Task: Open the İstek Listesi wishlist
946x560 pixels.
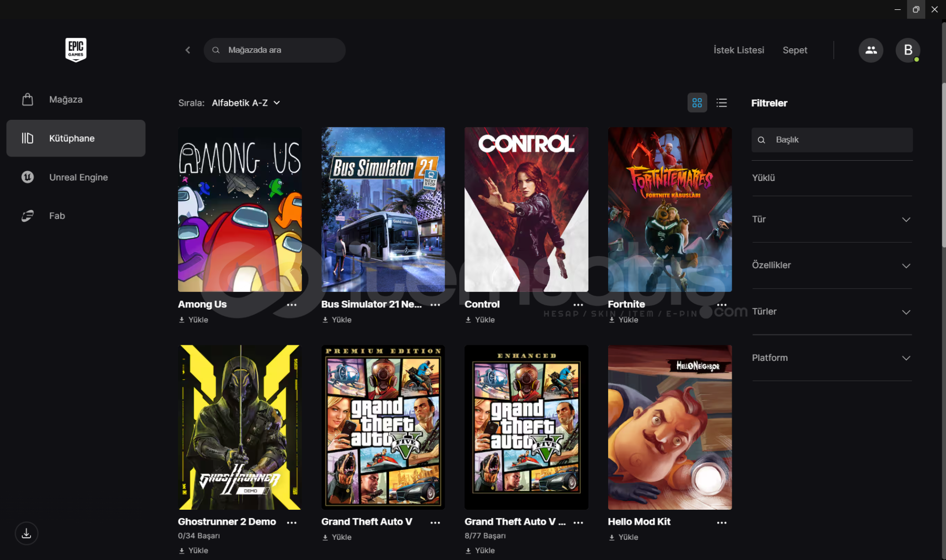Action: pyautogui.click(x=738, y=50)
